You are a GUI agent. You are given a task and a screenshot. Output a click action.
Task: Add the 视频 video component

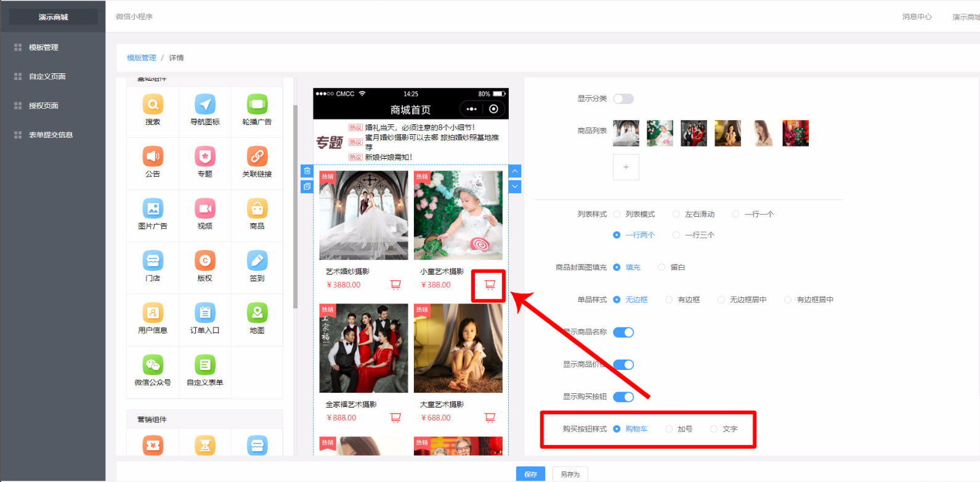(205, 215)
